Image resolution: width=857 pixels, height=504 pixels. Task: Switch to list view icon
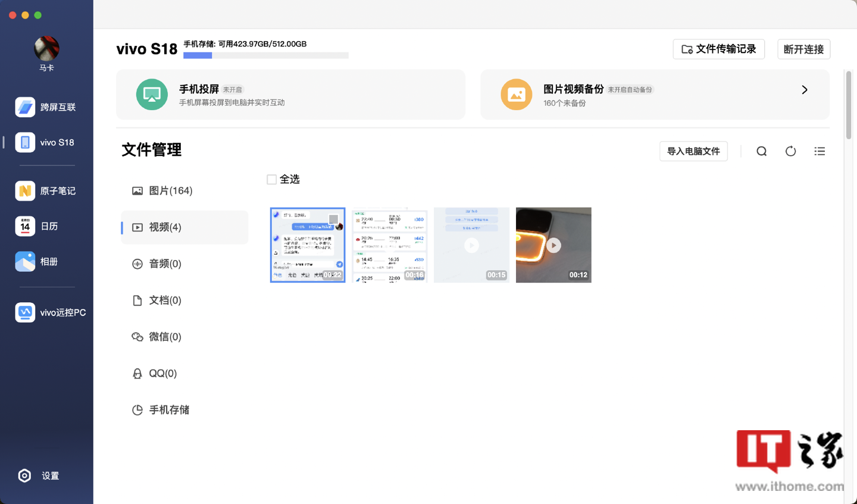pyautogui.click(x=820, y=151)
